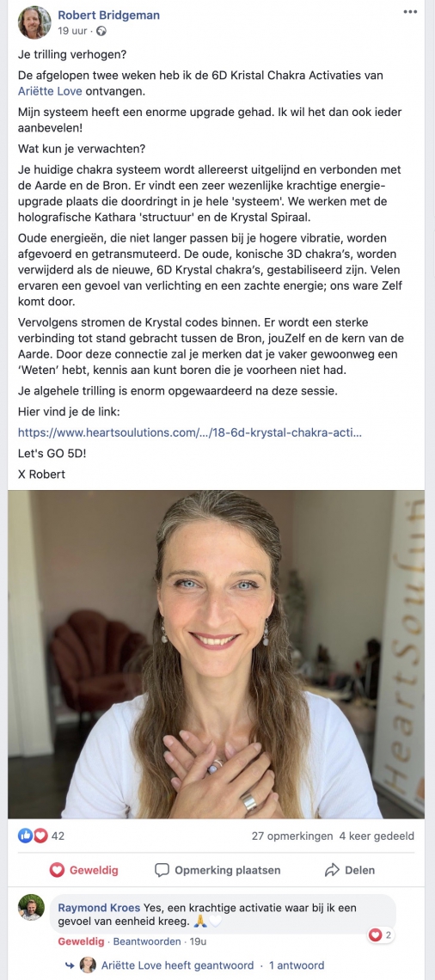Open the heartsoulutions.com link
435x980 pixels.
[189, 432]
